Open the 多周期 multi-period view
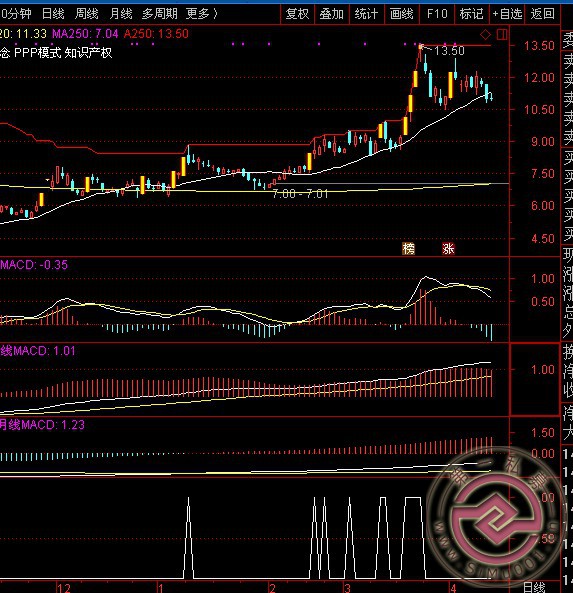Viewport: 573px width, 593px height. (160, 14)
